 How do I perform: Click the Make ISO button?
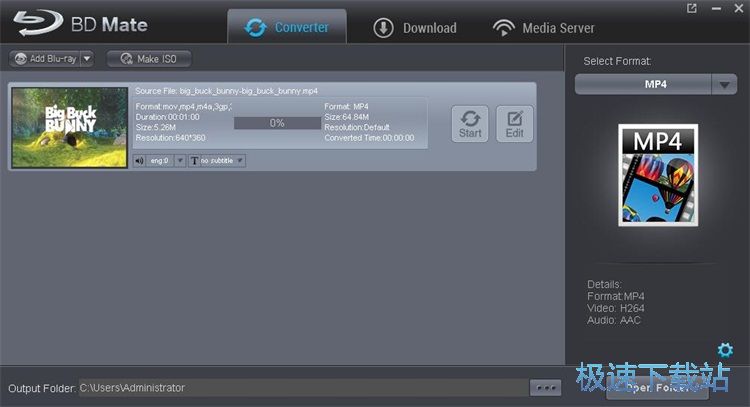coord(149,59)
